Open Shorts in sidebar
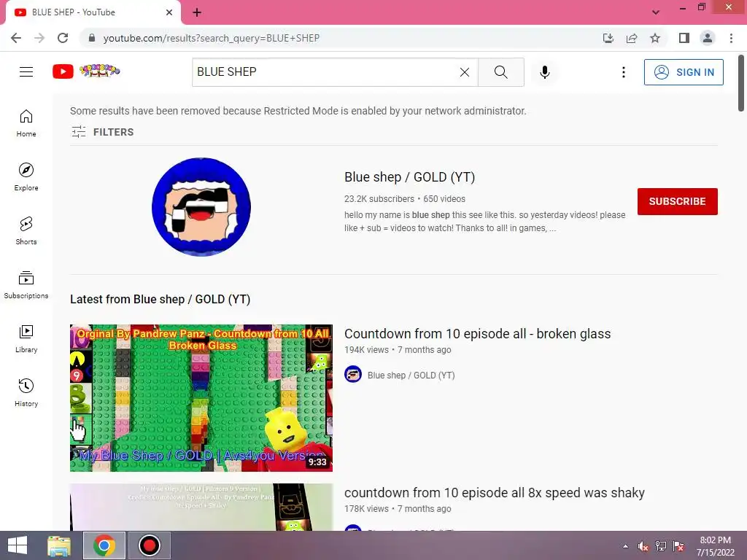 [x=26, y=231]
